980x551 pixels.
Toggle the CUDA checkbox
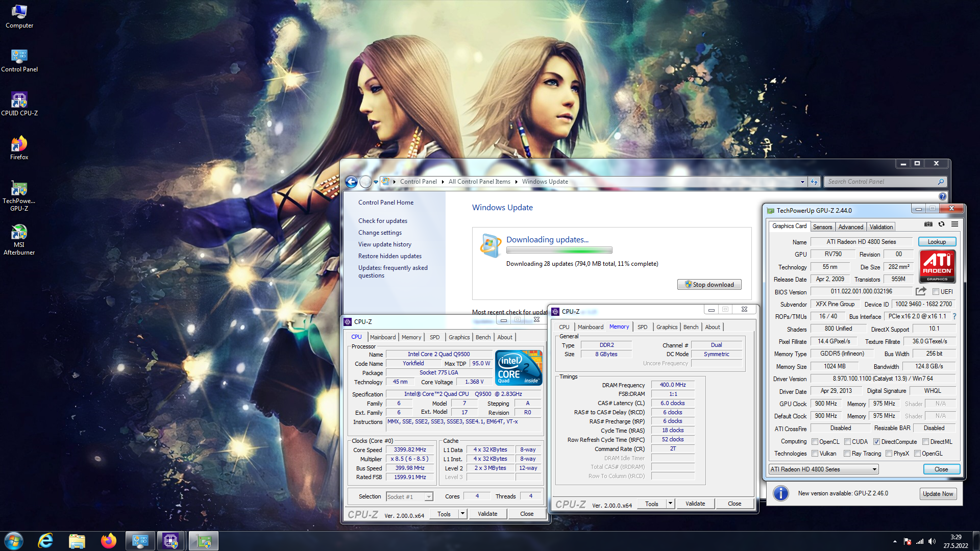847,442
